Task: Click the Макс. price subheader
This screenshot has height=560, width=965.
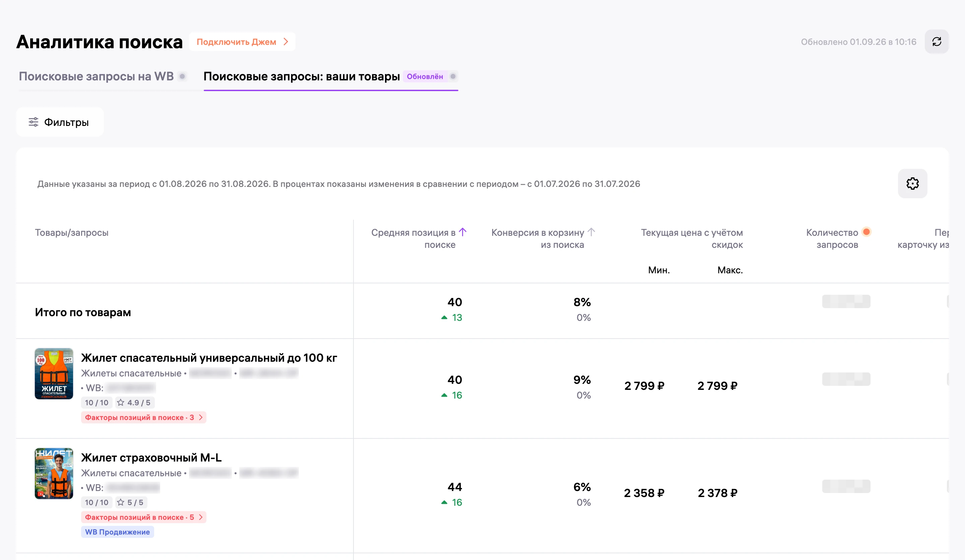Action: click(730, 270)
